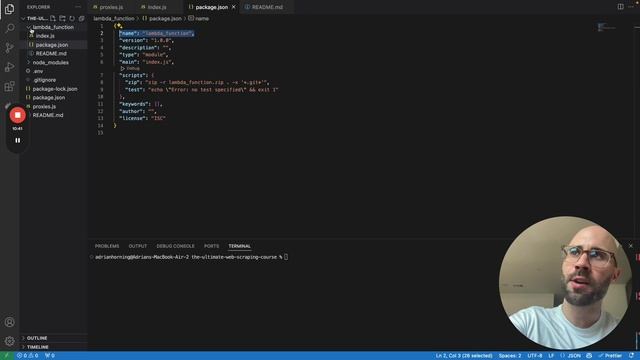640x360 pixels.
Task: Expand the OUTLINE section
Action: click(x=37, y=338)
